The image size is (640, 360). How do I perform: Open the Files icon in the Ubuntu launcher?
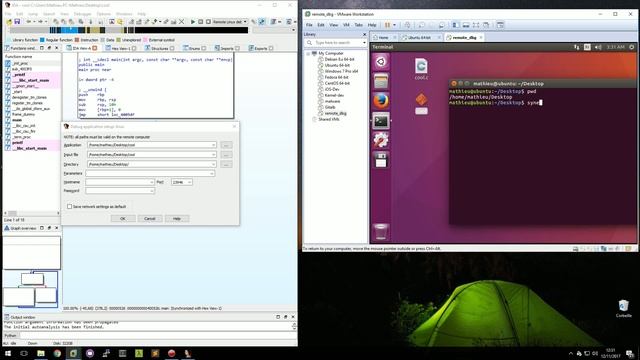click(x=381, y=81)
